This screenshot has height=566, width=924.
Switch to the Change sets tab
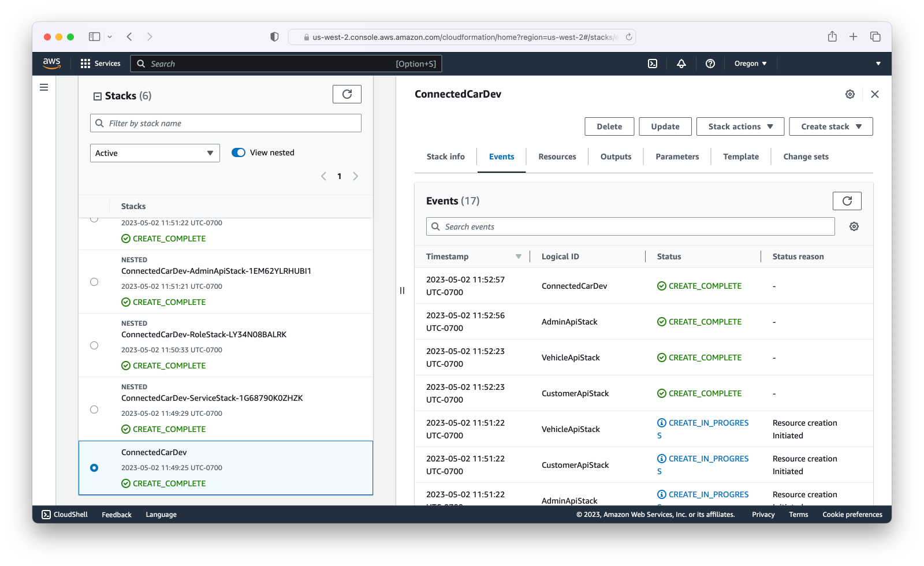click(x=806, y=157)
